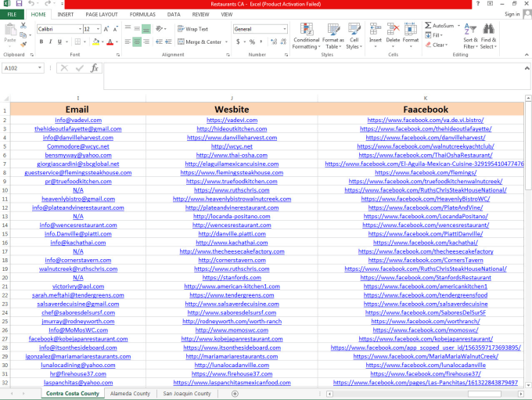532x400 pixels.
Task: Toggle Underline formatting
Action: [x=59, y=41]
